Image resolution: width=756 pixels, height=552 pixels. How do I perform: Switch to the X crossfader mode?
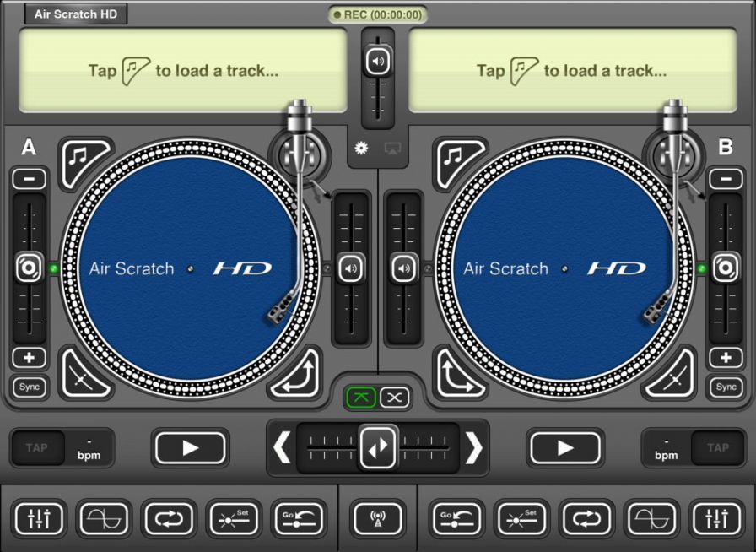(x=393, y=398)
